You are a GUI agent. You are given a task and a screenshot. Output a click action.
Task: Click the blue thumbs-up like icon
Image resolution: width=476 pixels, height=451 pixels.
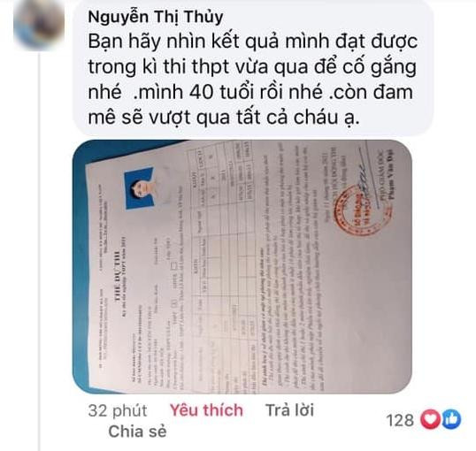pyautogui.click(x=451, y=420)
